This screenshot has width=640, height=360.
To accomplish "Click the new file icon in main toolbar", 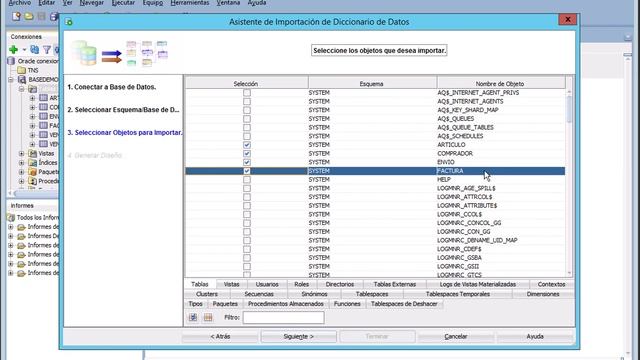I will 16,16.
